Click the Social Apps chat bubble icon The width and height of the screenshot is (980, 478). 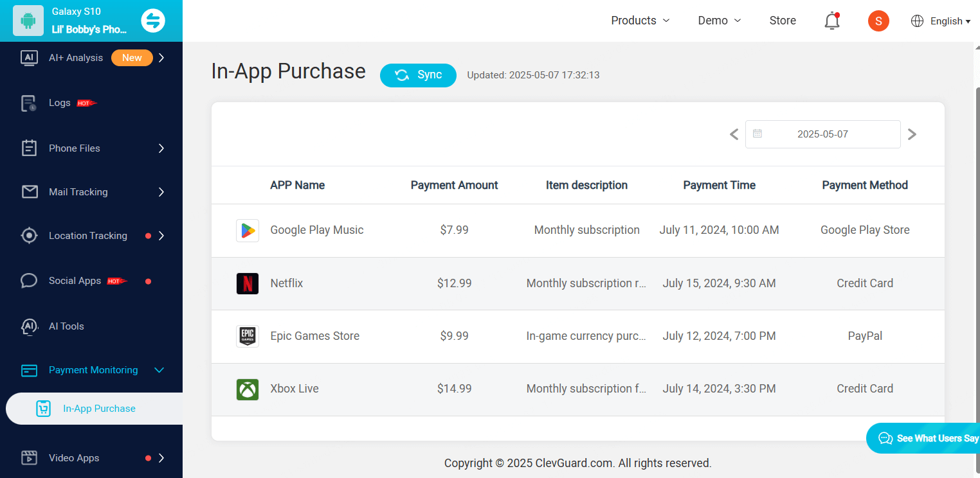[x=29, y=281]
